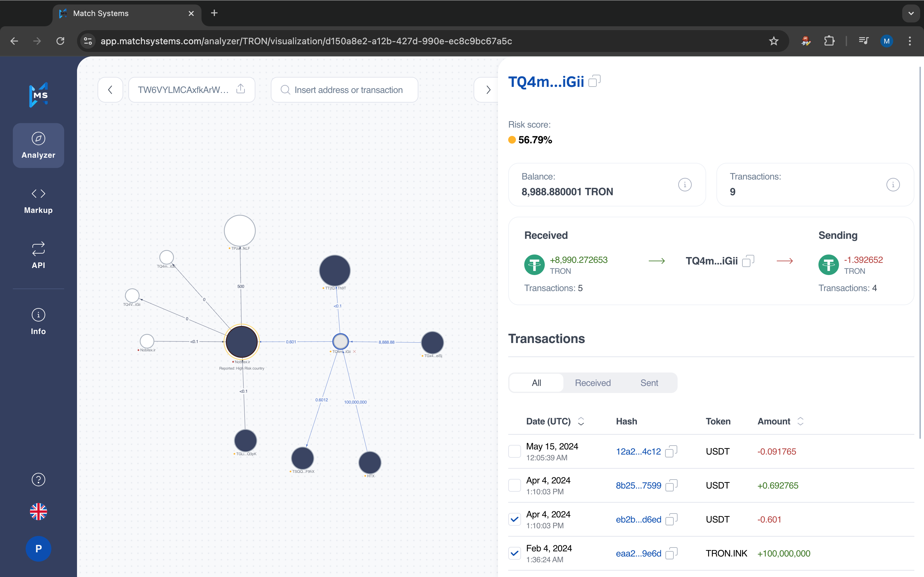Check the 12a2...4c12 transaction checkbox

514,451
